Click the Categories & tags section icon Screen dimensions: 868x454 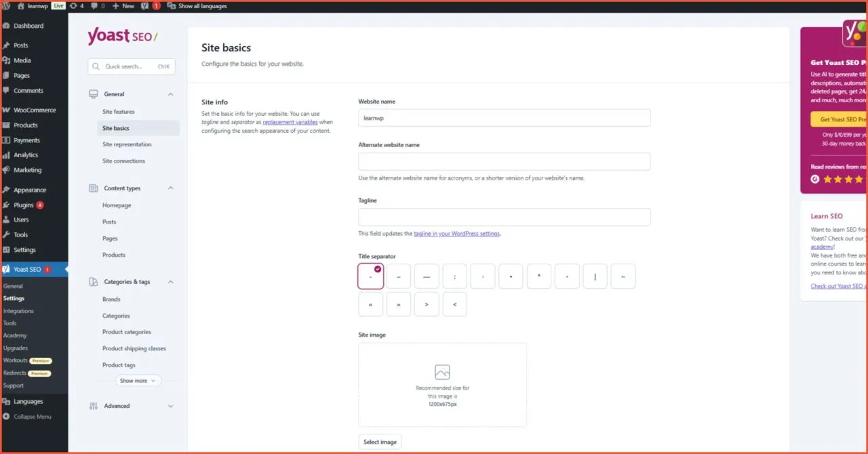point(92,281)
